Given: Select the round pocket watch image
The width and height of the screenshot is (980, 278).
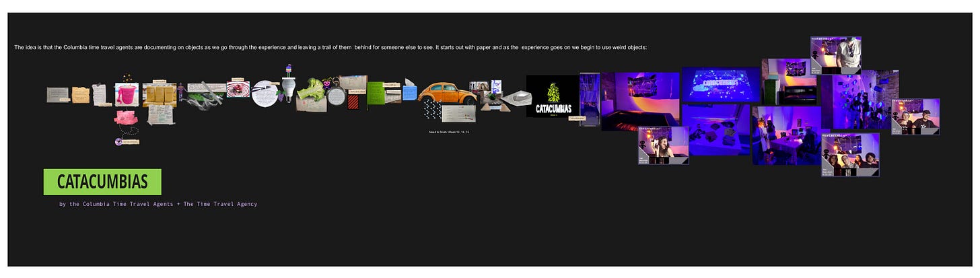Looking at the screenshot, I should pos(335,94).
